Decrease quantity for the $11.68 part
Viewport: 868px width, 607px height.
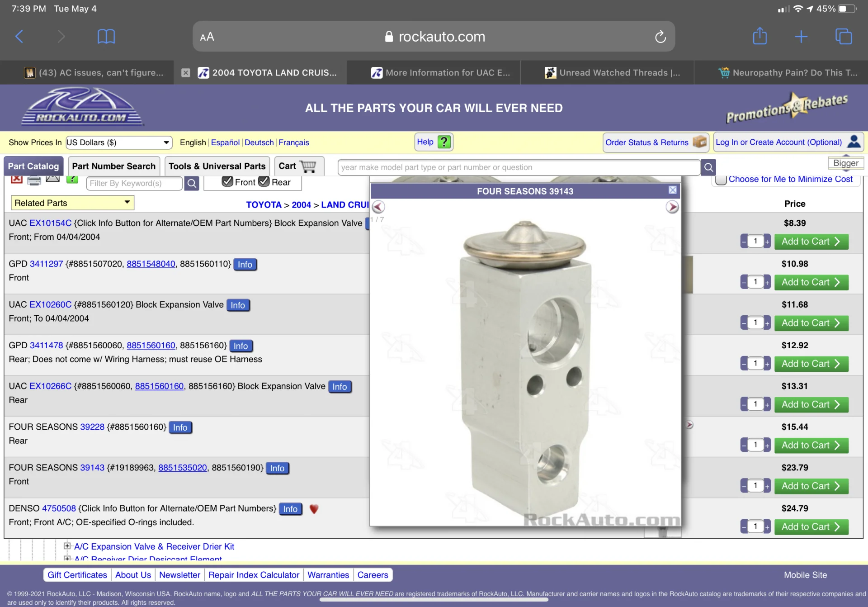(x=744, y=323)
